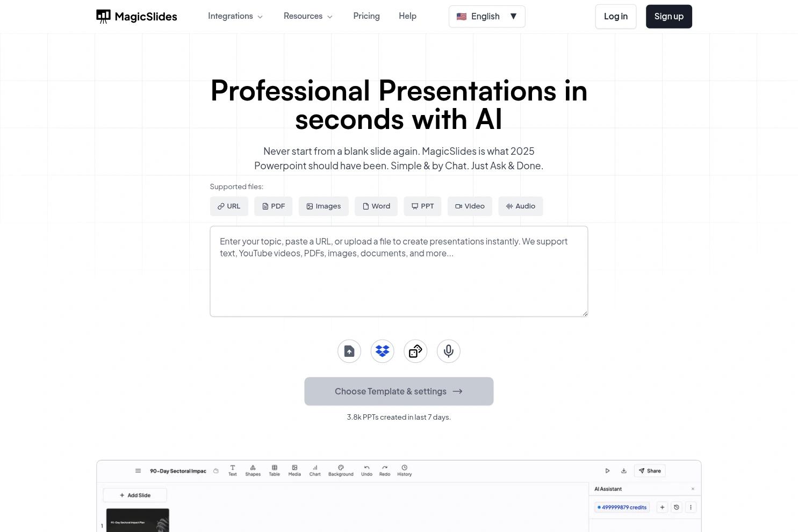Click the Sign up button
This screenshot has width=798, height=532.
click(x=668, y=16)
